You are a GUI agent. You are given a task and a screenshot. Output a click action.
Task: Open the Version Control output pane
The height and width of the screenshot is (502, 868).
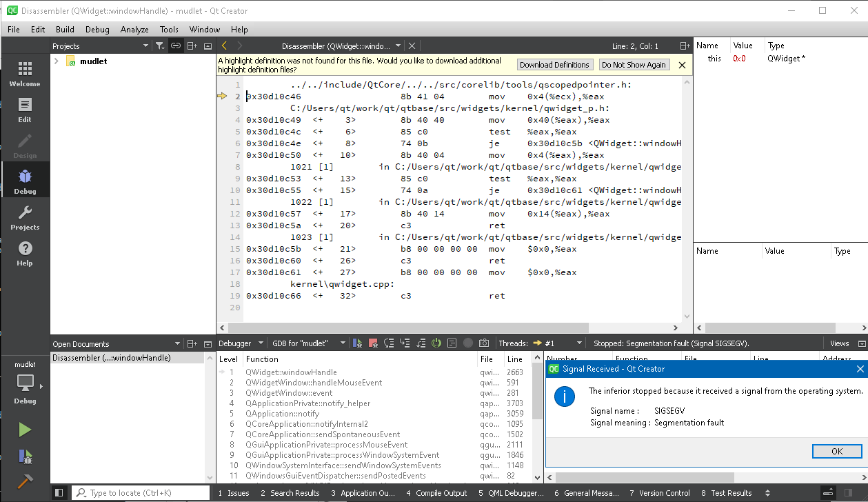coord(660,493)
